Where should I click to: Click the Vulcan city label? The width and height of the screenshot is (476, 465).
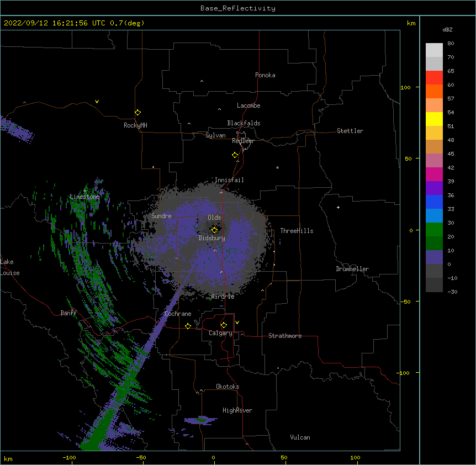coord(300,437)
